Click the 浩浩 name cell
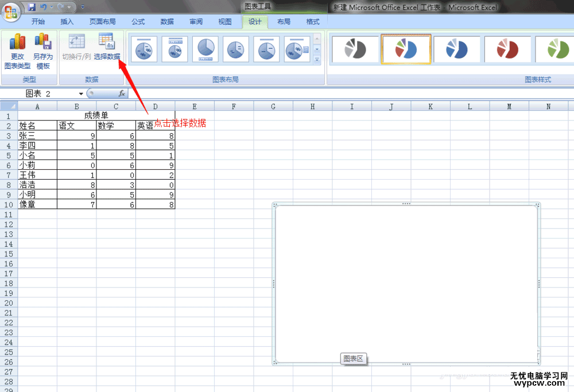Image resolution: width=574 pixels, height=392 pixels. tap(37, 185)
